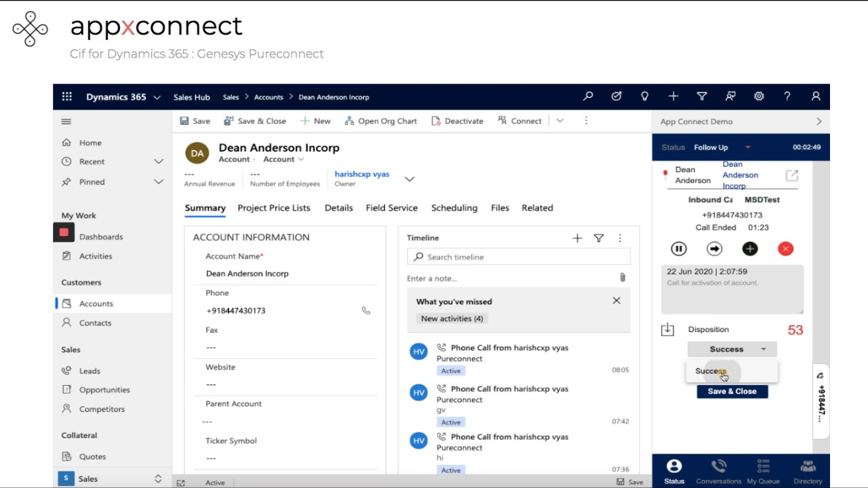The height and width of the screenshot is (488, 868).
Task: Click New in the command bar
Action: 315,121
